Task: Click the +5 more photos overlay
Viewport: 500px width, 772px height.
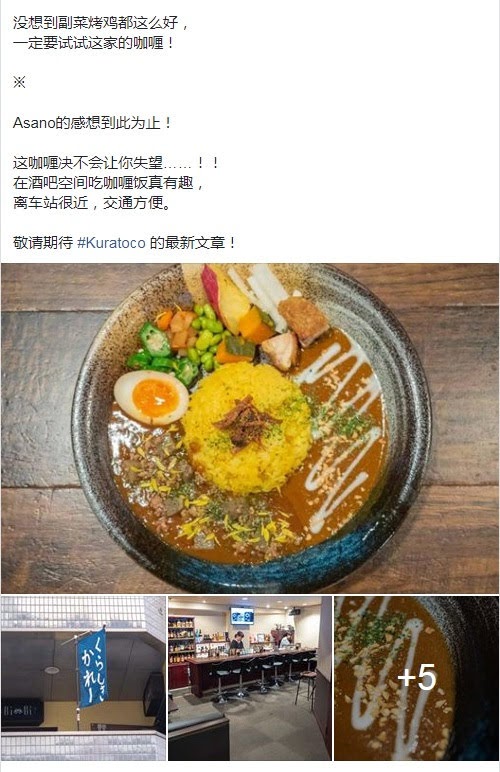Action: [x=417, y=678]
